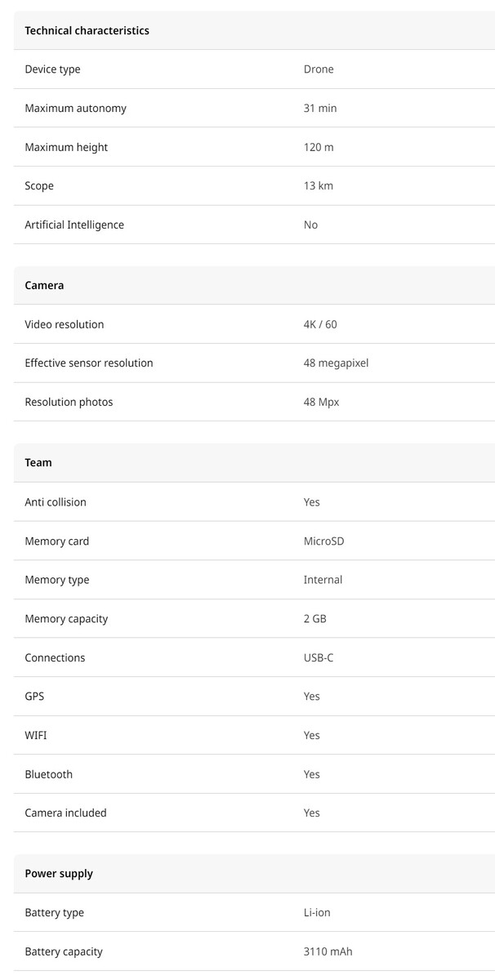Click the Camera included label

(65, 813)
